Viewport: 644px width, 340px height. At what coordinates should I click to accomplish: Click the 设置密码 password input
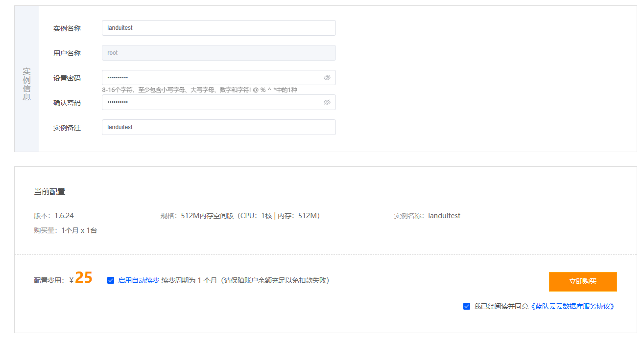click(211, 77)
